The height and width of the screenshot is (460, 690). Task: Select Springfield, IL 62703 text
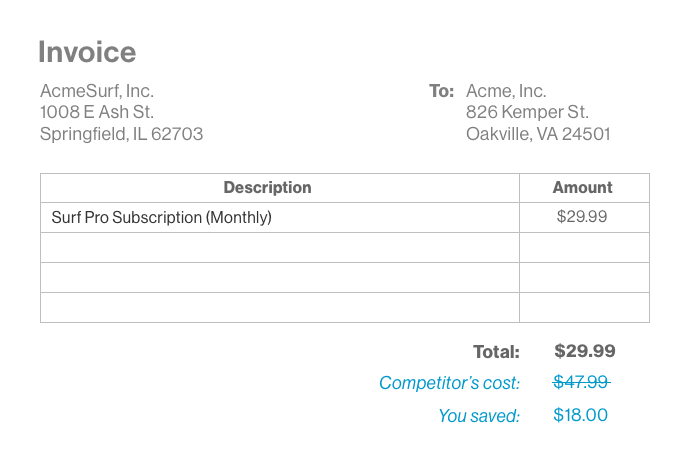tap(121, 134)
